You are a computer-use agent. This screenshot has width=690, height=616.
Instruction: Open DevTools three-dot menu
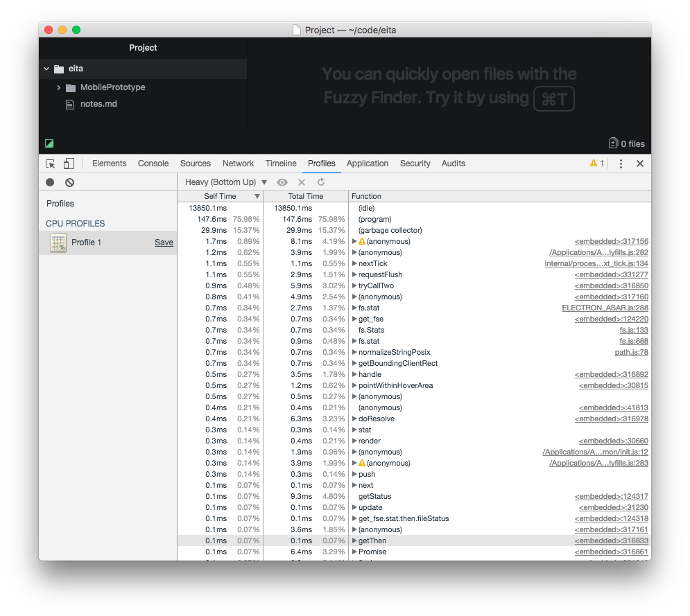[x=621, y=164]
